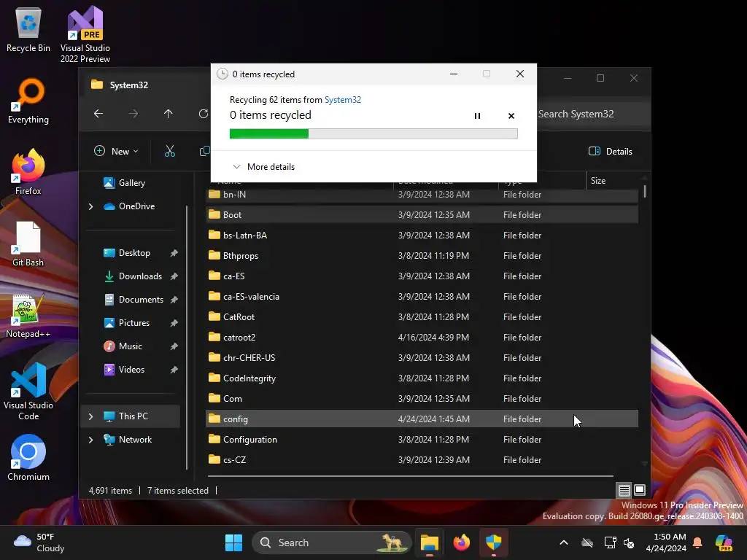
Task: Select the catroot2 folder
Action: [x=422, y=338]
